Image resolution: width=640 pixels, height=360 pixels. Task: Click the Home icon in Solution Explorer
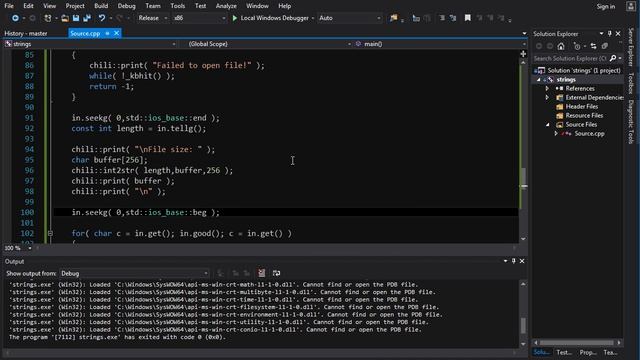tap(561, 46)
